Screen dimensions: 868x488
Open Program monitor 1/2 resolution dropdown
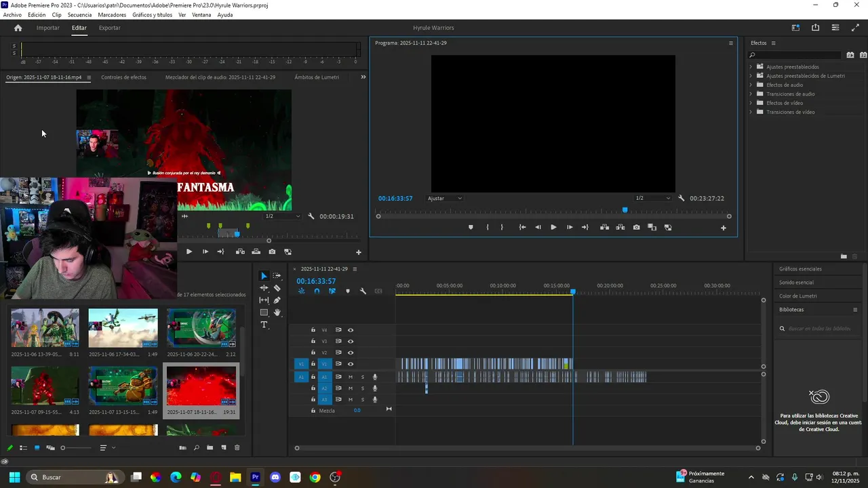652,199
